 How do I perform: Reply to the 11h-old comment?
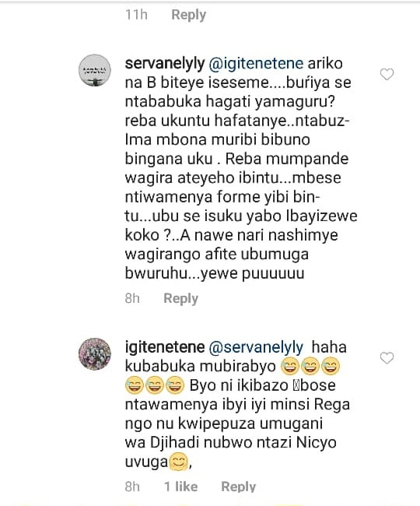pos(188,15)
